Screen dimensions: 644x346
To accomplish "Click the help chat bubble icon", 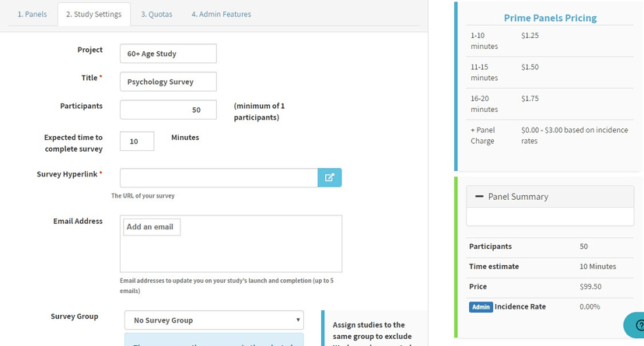I will (x=635, y=325).
